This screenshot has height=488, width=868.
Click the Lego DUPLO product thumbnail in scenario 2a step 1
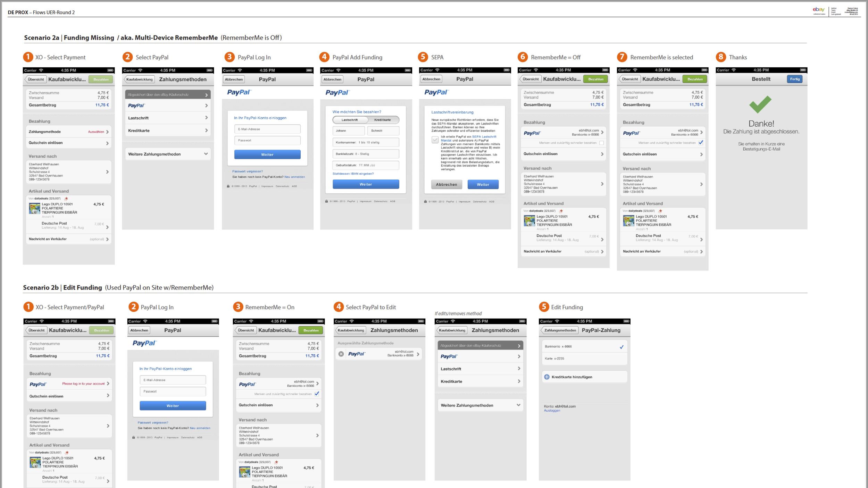[34, 208]
